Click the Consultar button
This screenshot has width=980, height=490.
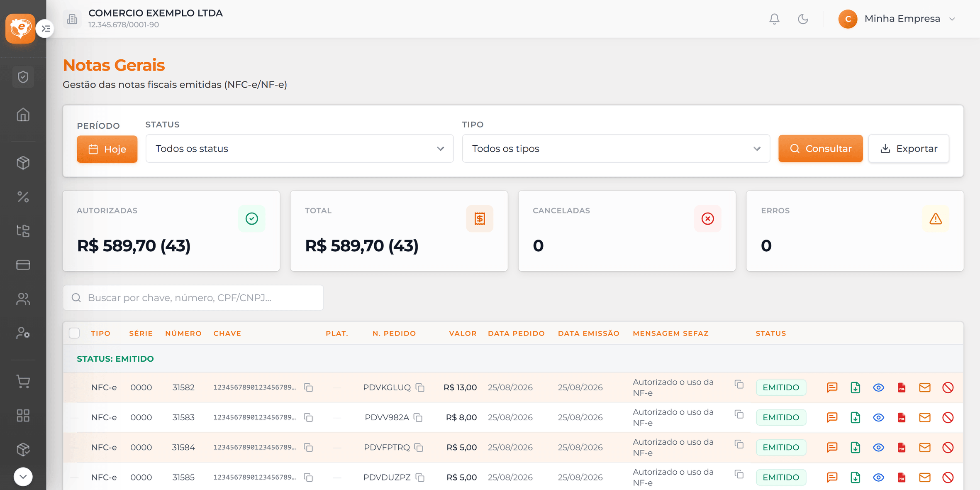pyautogui.click(x=820, y=148)
